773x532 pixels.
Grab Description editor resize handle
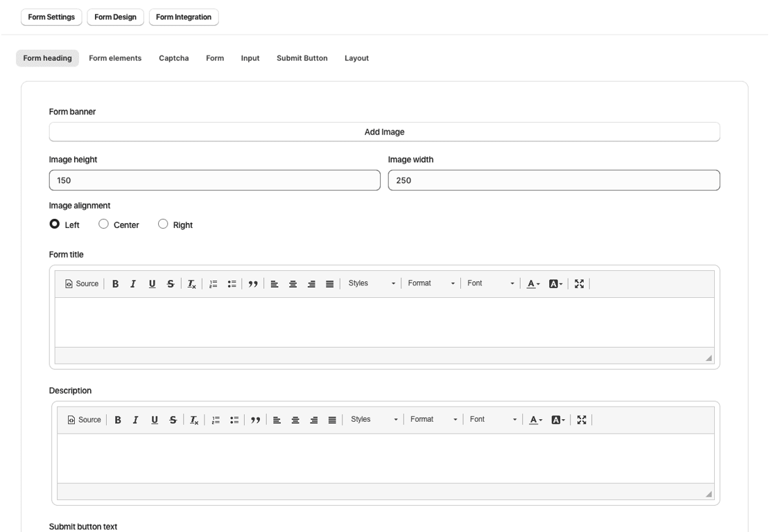[x=709, y=494]
